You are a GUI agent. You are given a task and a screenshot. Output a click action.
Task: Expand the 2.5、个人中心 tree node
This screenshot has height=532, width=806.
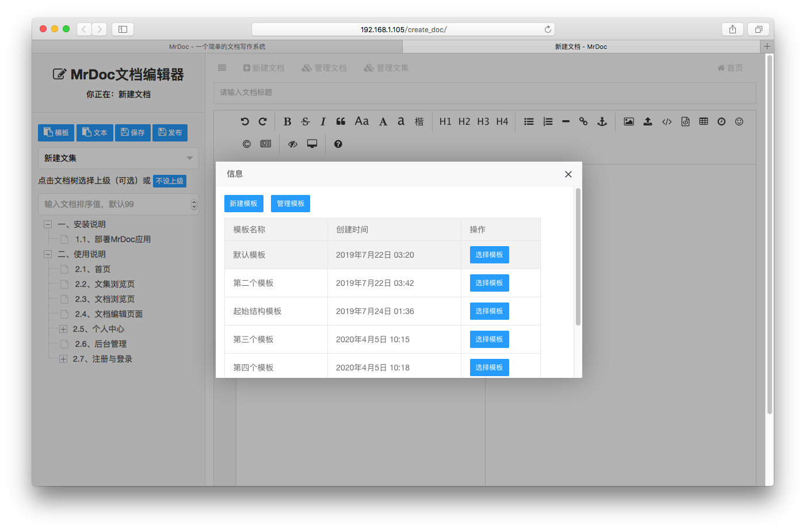tap(63, 329)
